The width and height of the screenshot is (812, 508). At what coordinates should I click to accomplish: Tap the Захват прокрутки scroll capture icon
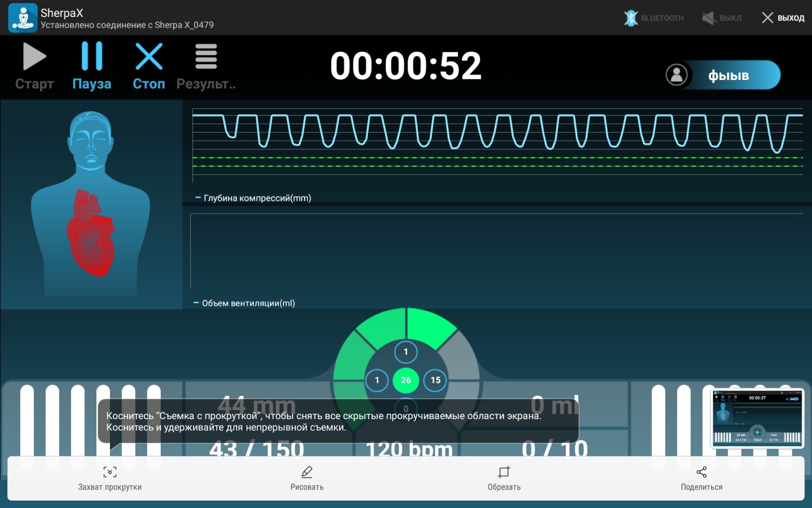coord(110,477)
